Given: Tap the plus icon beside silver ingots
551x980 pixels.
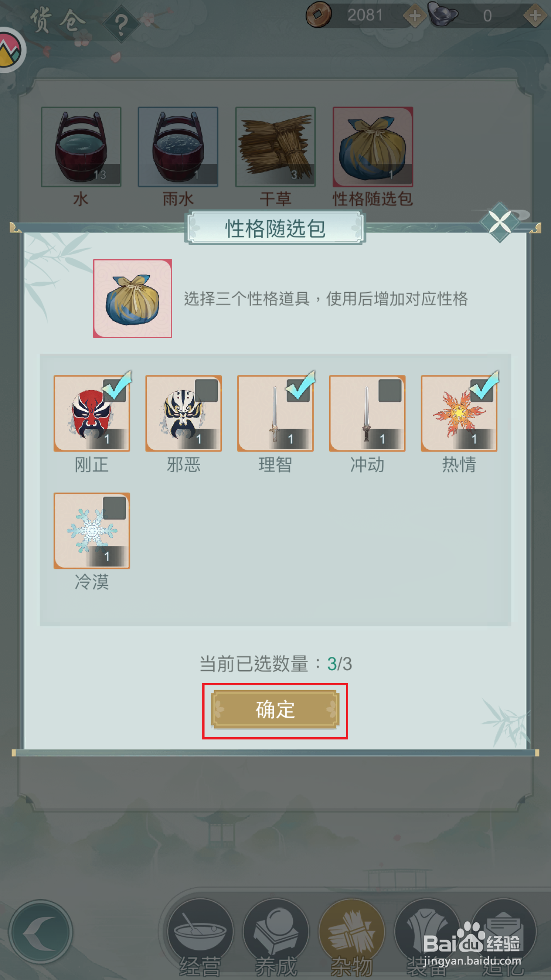Looking at the screenshot, I should pos(535,16).
